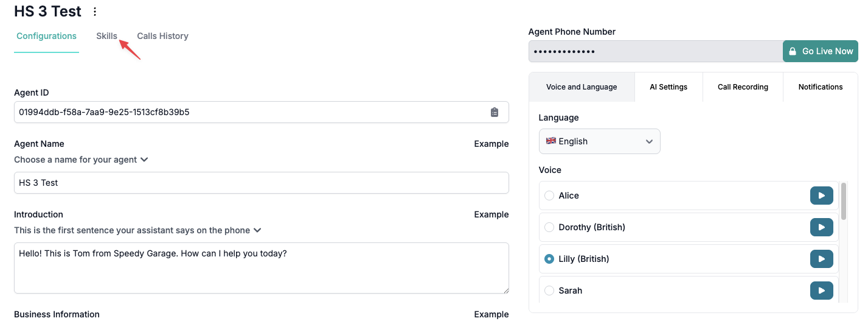Expand the introduction first-sentence description chevron
Image resolution: width=868 pixels, height=321 pixels.
click(257, 230)
